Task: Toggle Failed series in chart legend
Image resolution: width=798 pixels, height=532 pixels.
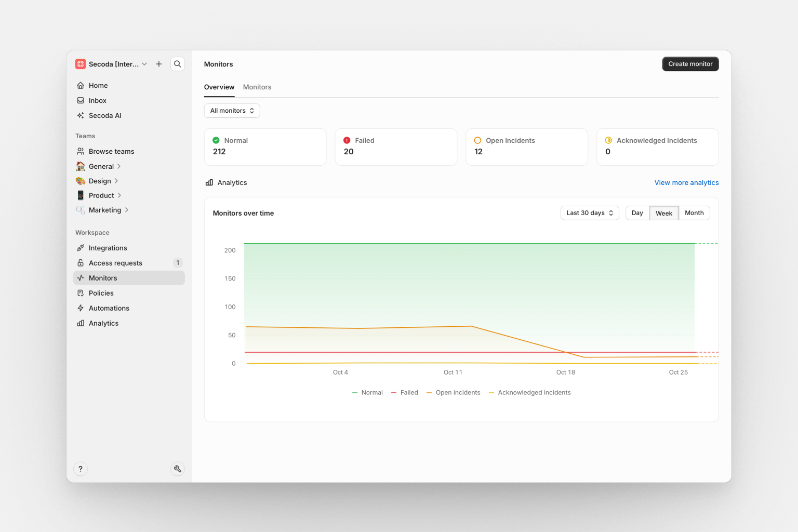Action: (405, 393)
